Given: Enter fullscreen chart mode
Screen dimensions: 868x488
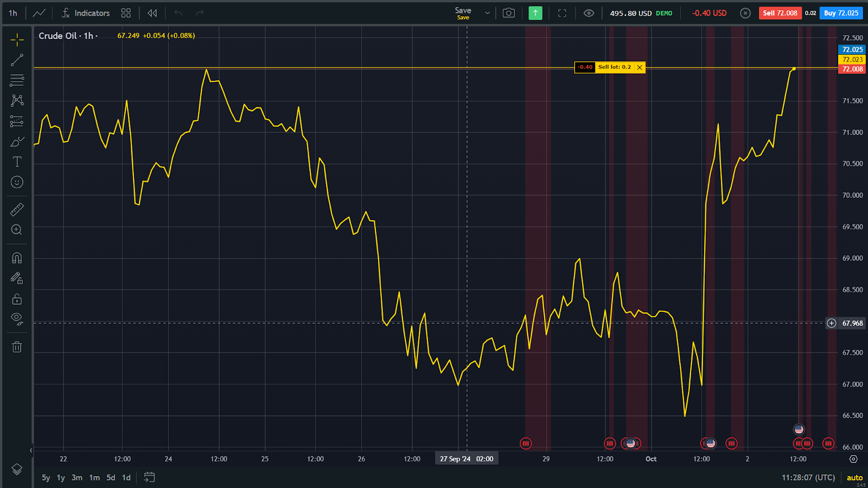Looking at the screenshot, I should 562,13.
